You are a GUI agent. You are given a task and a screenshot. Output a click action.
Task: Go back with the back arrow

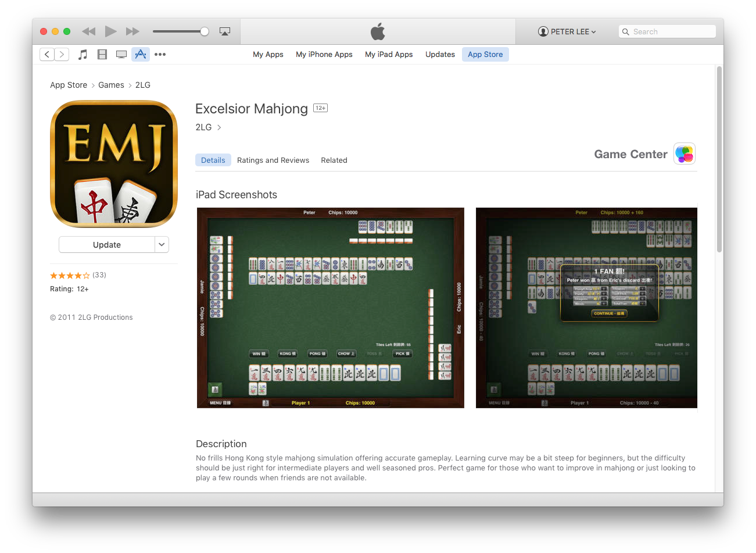click(47, 54)
